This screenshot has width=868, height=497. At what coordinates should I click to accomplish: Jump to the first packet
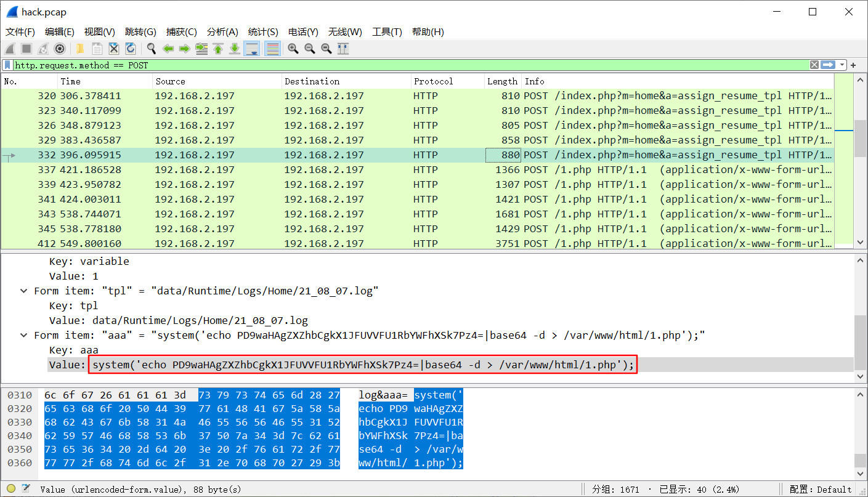tap(217, 49)
